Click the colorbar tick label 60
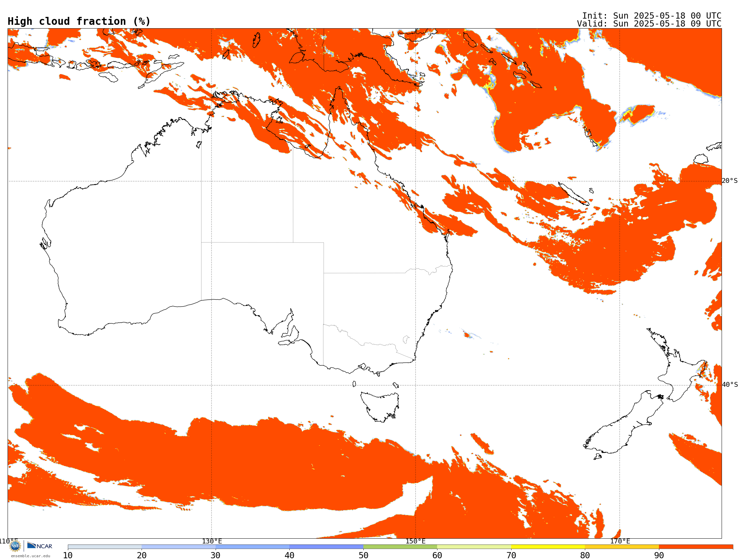Image resolution: width=744 pixels, height=560 pixels. click(x=437, y=556)
